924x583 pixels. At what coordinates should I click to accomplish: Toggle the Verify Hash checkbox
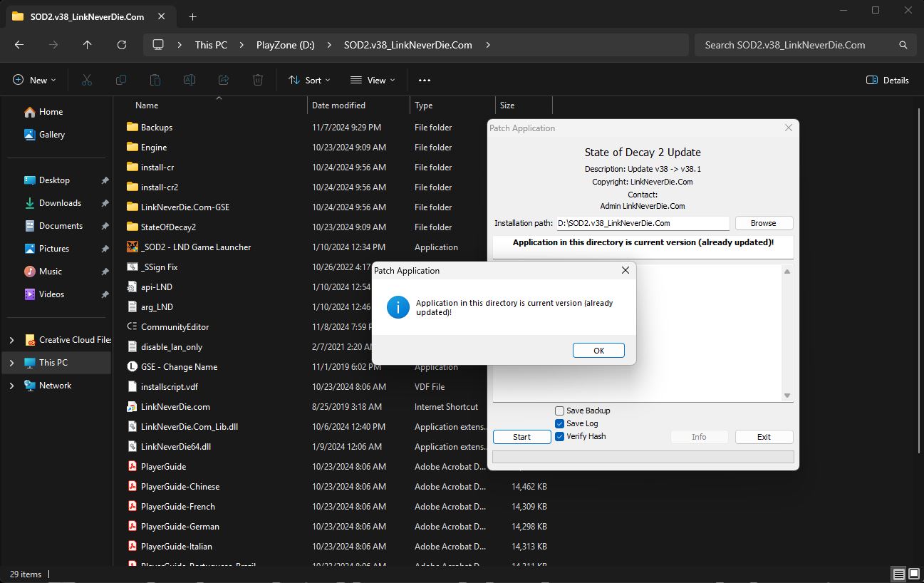[560, 436]
